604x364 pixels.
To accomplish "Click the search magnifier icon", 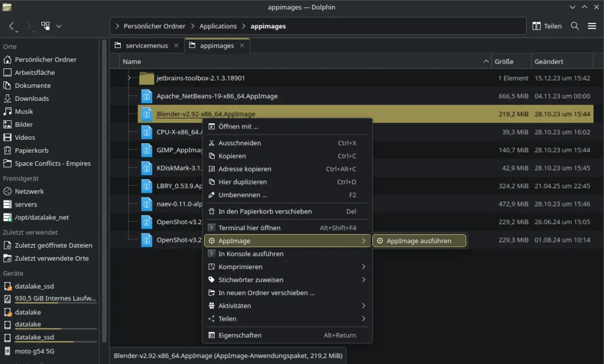I will [575, 26].
